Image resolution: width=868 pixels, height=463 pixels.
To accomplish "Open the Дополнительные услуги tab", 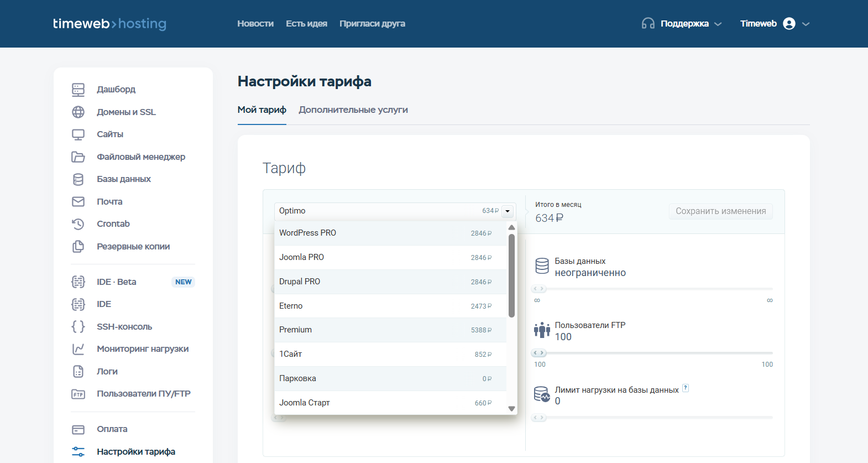I will tap(353, 110).
